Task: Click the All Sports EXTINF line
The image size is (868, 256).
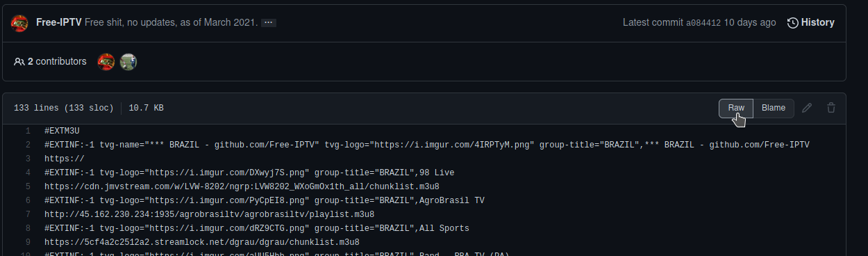Action: (257, 228)
